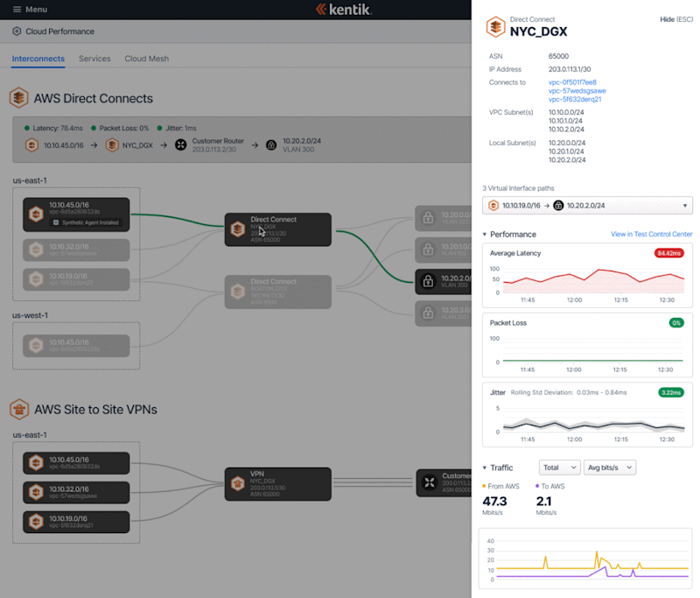This screenshot has height=598, width=700.
Task: Click the Kentik logo
Action: (x=344, y=10)
